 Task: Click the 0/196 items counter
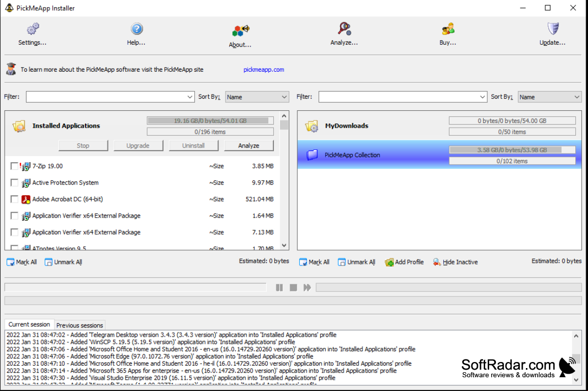[x=210, y=132]
